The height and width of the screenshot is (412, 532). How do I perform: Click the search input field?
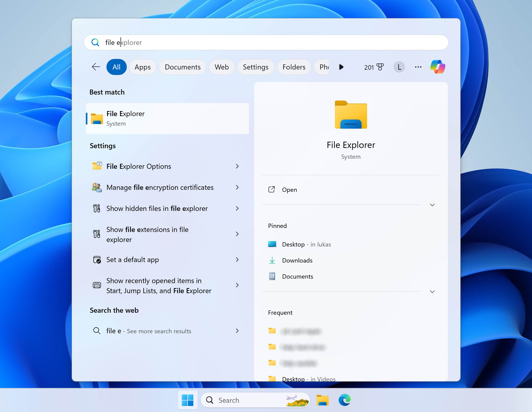click(266, 42)
